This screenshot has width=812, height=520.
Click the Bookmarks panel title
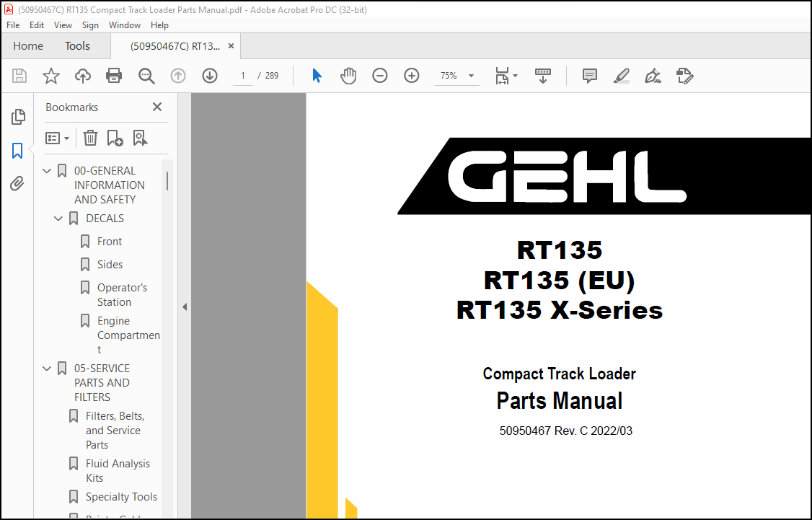tap(71, 107)
